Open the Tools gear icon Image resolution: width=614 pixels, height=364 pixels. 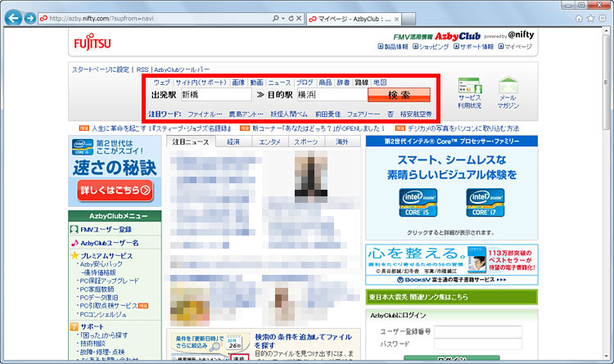tap(603, 18)
